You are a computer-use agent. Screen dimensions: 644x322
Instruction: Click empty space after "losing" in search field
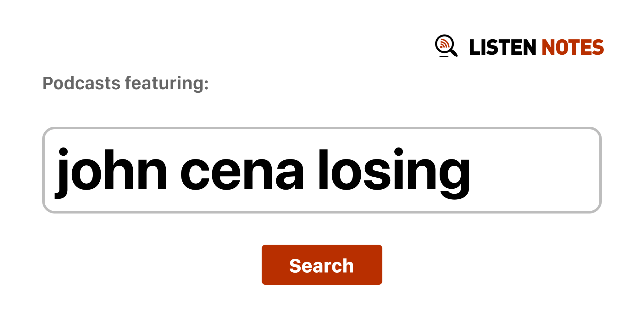pos(535,170)
